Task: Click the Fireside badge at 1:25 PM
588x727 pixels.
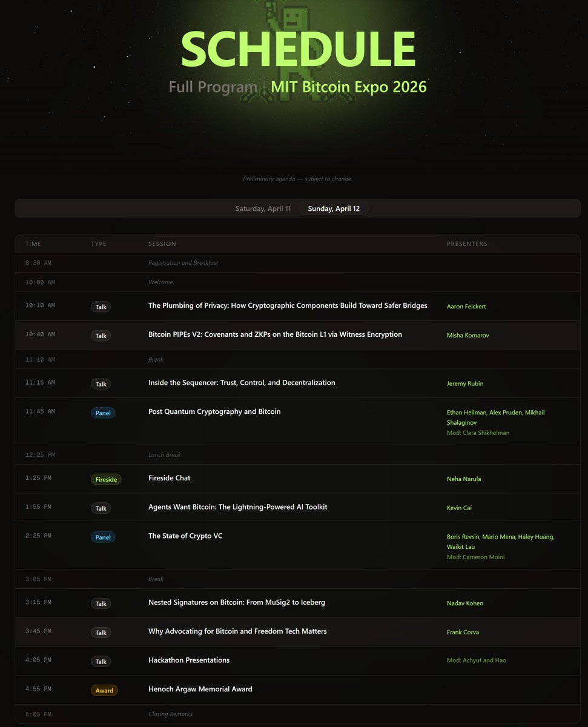Action: 106,479
